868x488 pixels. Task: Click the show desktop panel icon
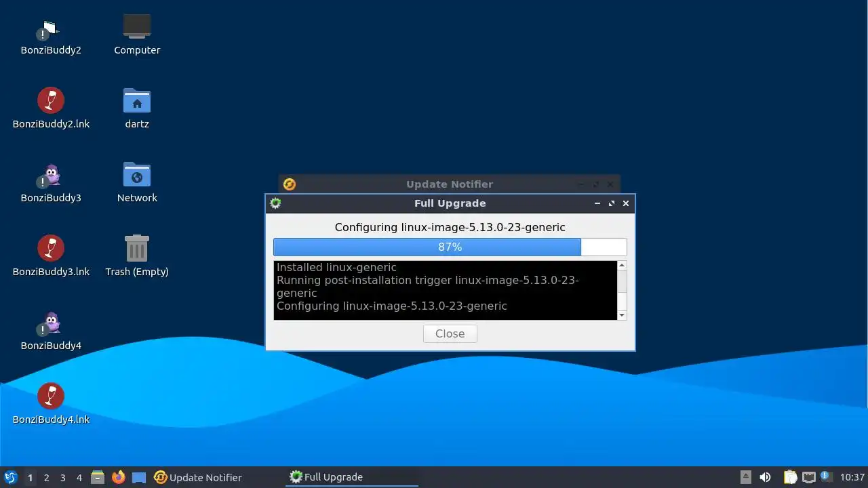coord(139,477)
